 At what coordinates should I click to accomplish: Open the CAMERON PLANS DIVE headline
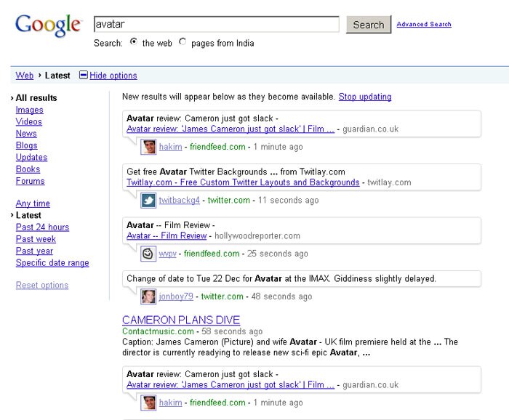point(181,320)
